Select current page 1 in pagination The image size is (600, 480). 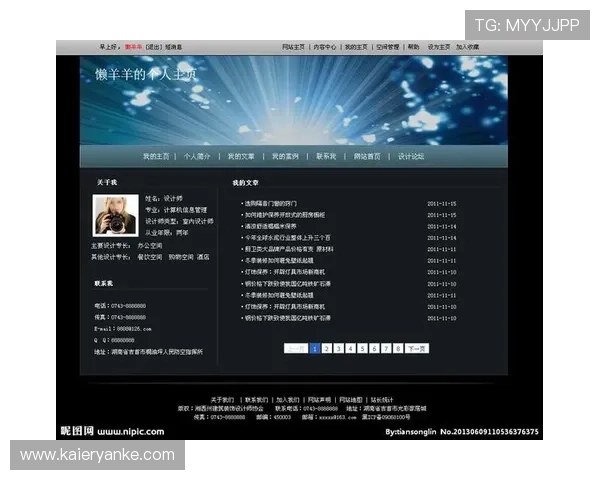coord(314,348)
